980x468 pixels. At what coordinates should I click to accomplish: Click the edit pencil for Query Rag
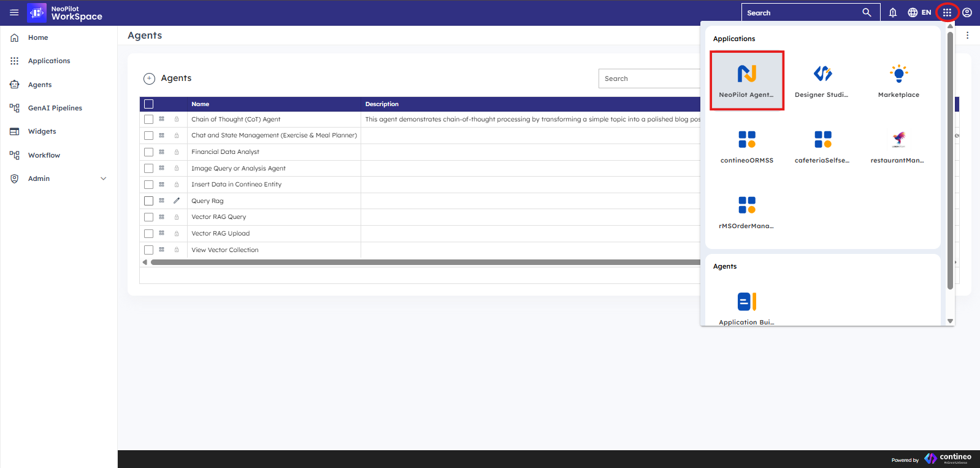tap(177, 201)
